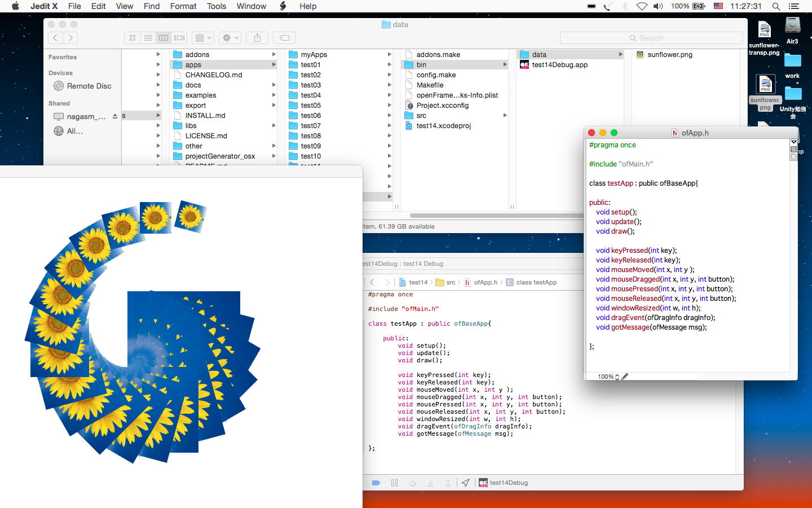
Task: Switch Finder to cover flow view
Action: 179,38
